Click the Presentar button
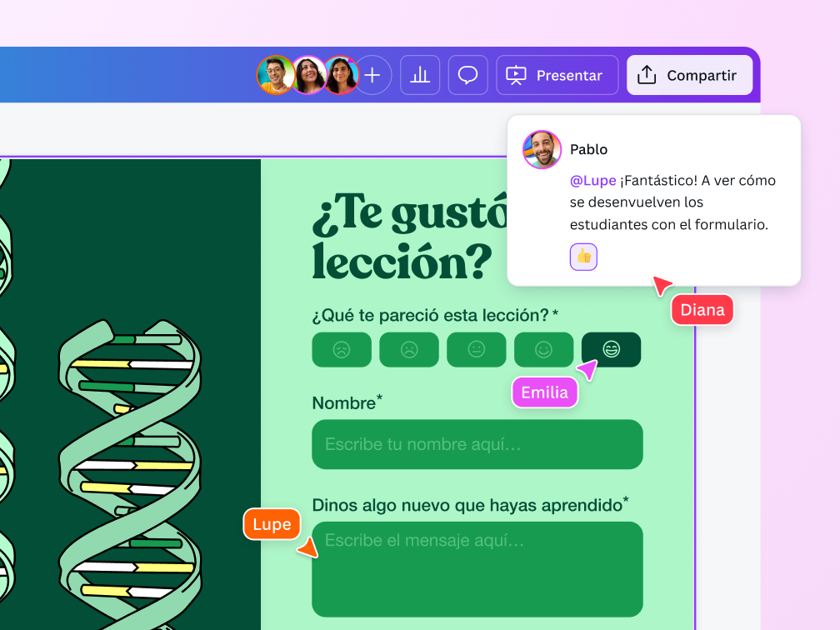 557,75
